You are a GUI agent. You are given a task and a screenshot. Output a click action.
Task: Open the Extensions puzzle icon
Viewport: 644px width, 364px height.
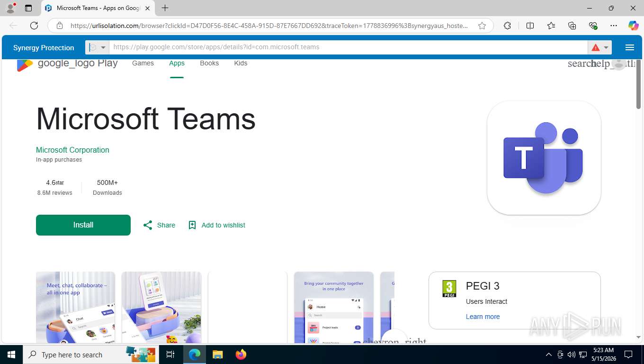(507, 26)
